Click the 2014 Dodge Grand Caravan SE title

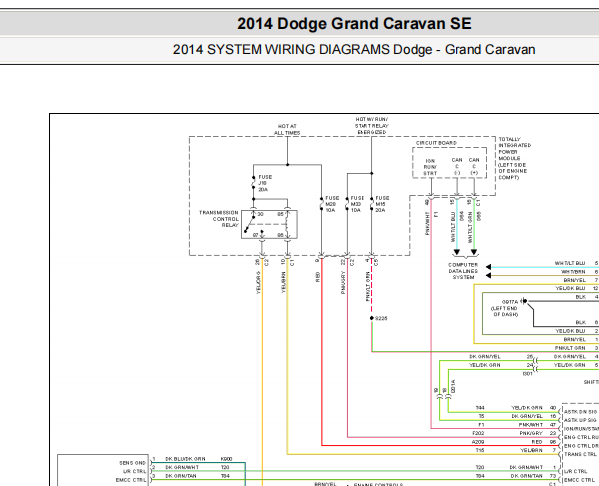(x=354, y=24)
